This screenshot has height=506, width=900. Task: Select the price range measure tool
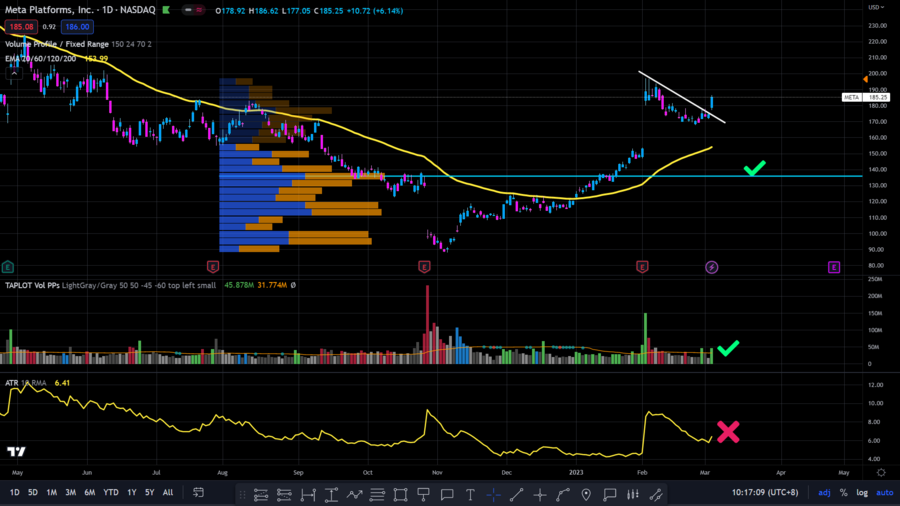(x=331, y=494)
